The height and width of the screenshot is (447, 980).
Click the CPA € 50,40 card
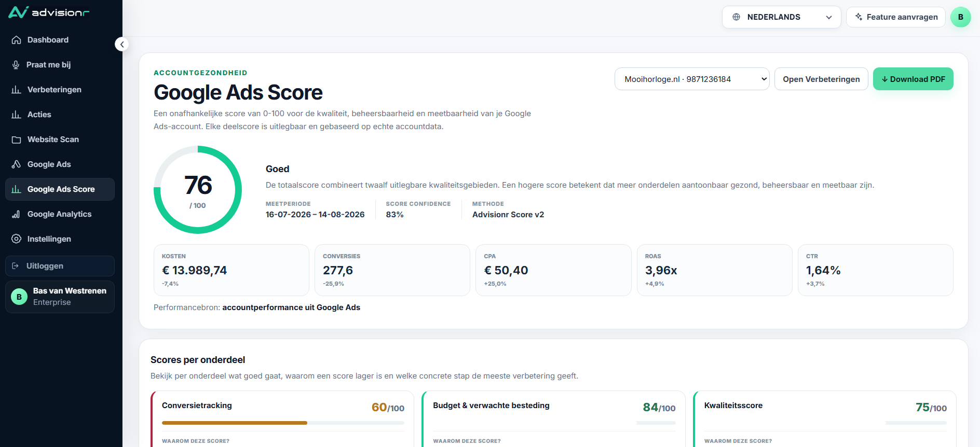[553, 270]
